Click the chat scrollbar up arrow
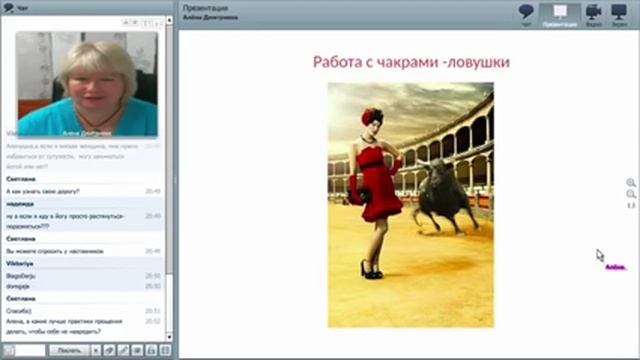Viewport: 640px width, 360px height. tap(169, 20)
